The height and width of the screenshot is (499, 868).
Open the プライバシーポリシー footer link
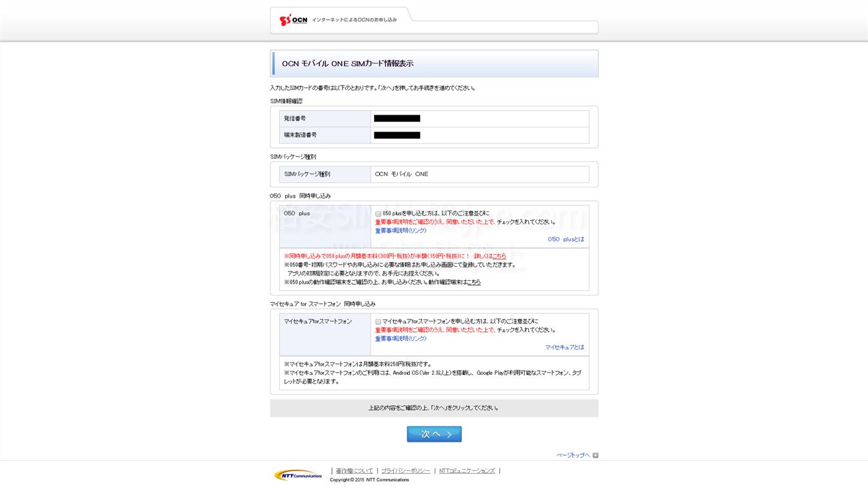[406, 471]
